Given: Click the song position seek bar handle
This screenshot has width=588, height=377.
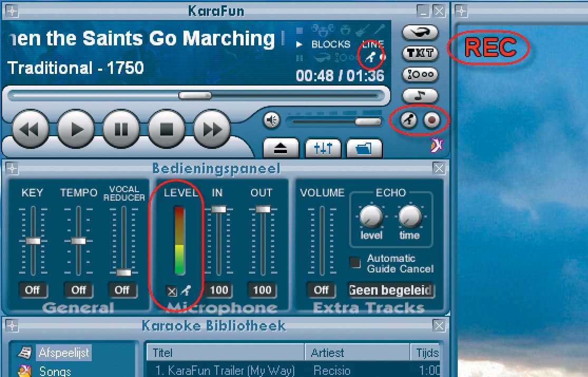Looking at the screenshot, I should click(195, 96).
